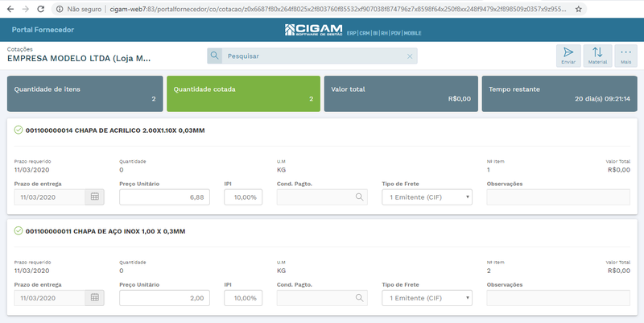Click check icon of CHAPA DE ACRILICO item
The image size is (644, 323).
tap(19, 130)
